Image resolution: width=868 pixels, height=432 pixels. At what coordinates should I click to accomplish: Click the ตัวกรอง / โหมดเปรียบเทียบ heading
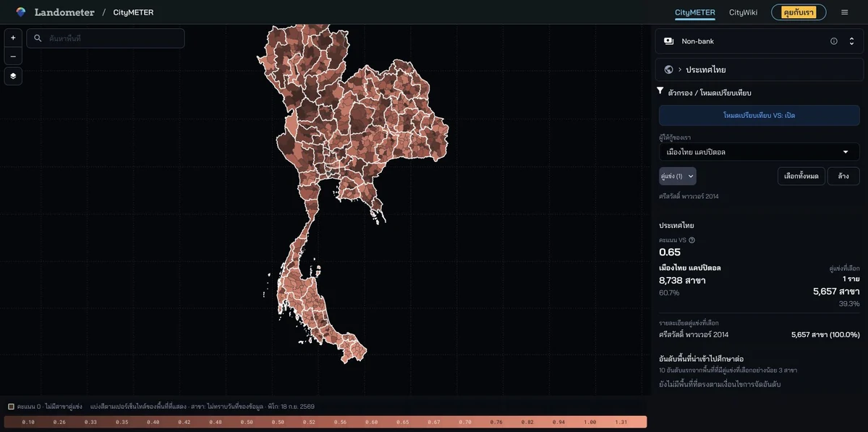(710, 93)
